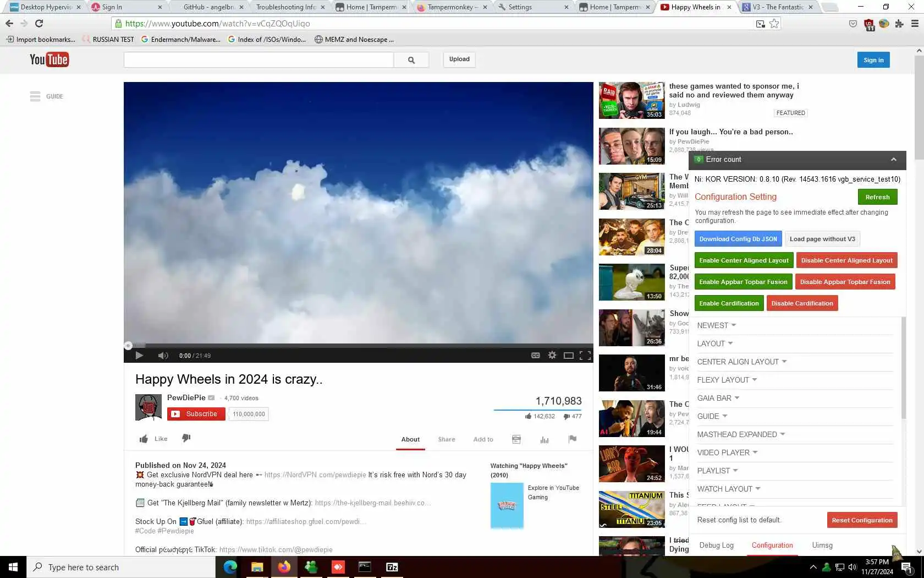
Task: Click the search magnifier button
Action: pyautogui.click(x=411, y=59)
